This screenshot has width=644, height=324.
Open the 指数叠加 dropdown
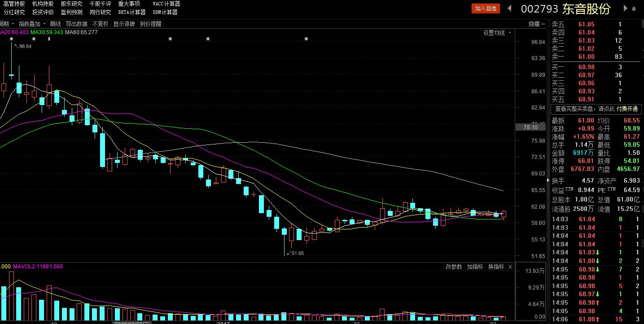(x=32, y=24)
